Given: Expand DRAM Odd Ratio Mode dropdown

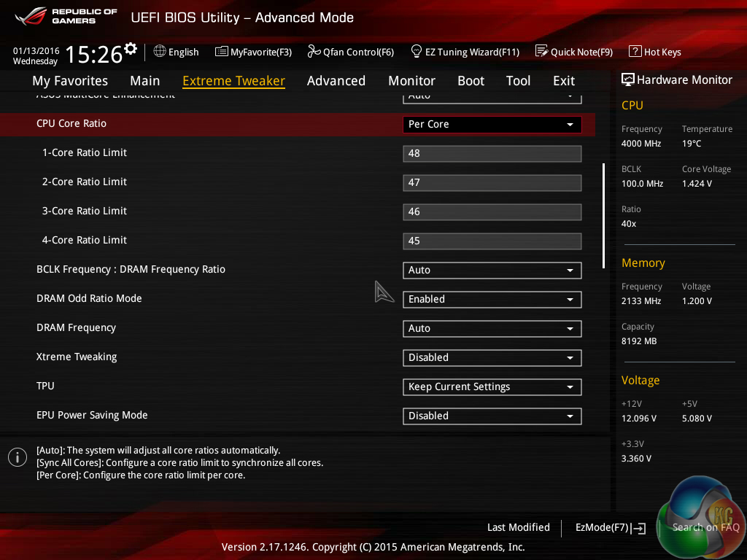Looking at the screenshot, I should click(x=492, y=299).
